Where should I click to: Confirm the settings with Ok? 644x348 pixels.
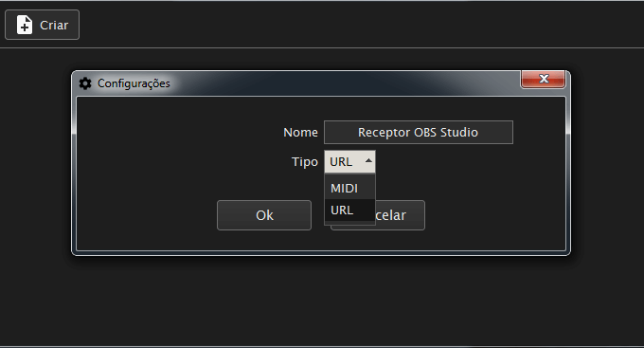pyautogui.click(x=264, y=215)
